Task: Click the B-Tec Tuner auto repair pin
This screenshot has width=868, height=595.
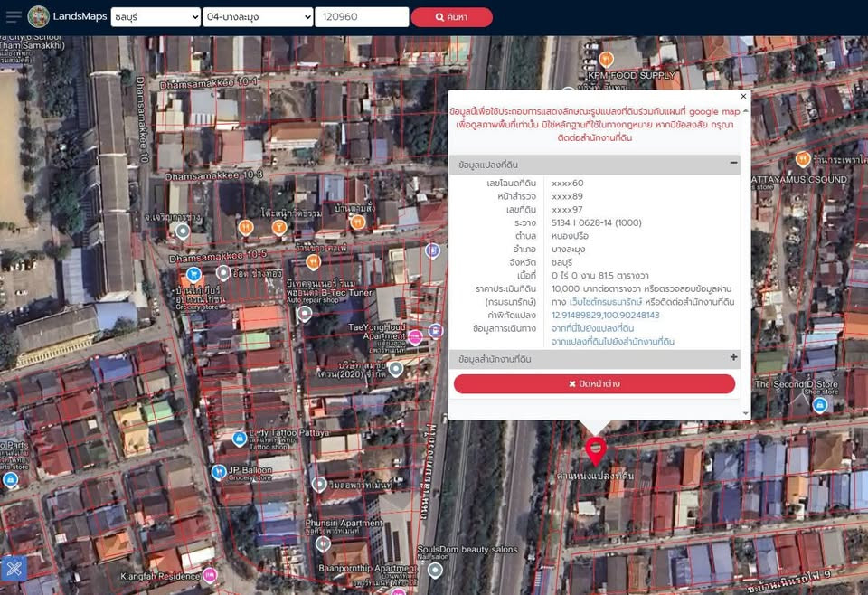Action: (305, 315)
